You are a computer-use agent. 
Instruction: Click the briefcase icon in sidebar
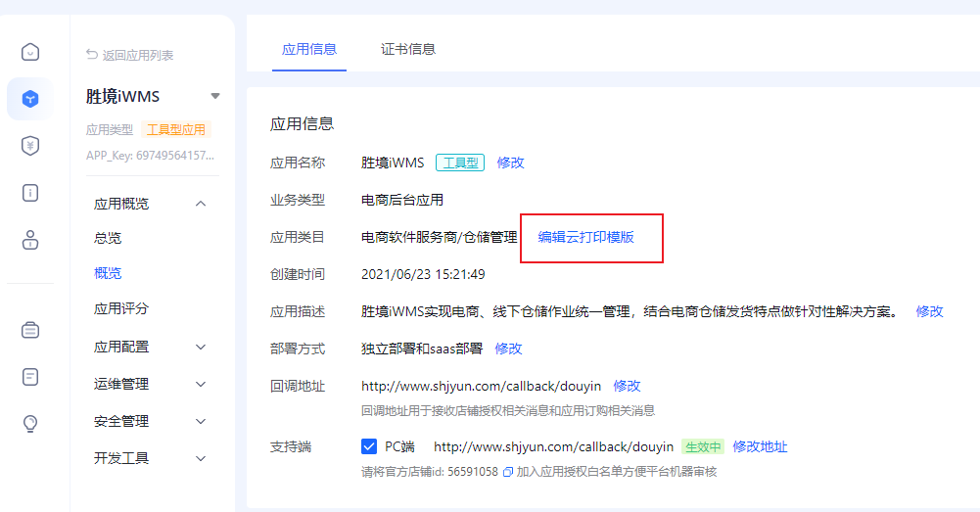[30, 330]
